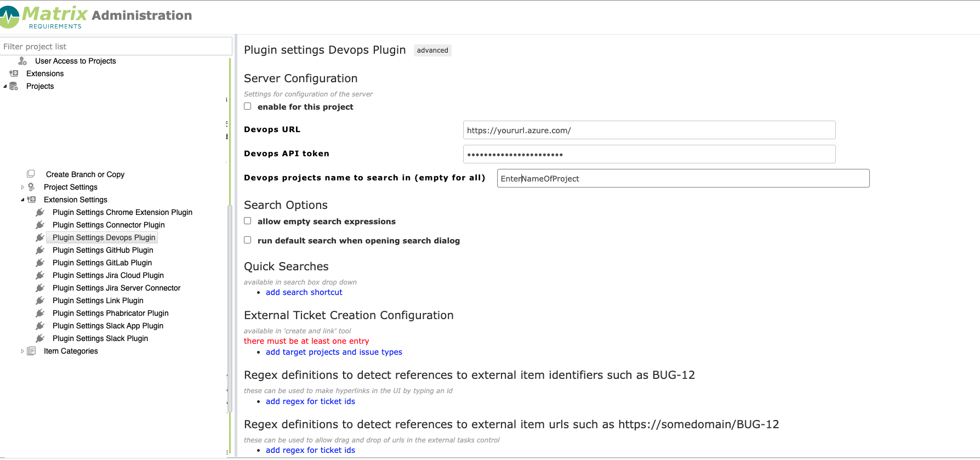Open Item Categories in the tree
980x460 pixels.
pos(71,351)
